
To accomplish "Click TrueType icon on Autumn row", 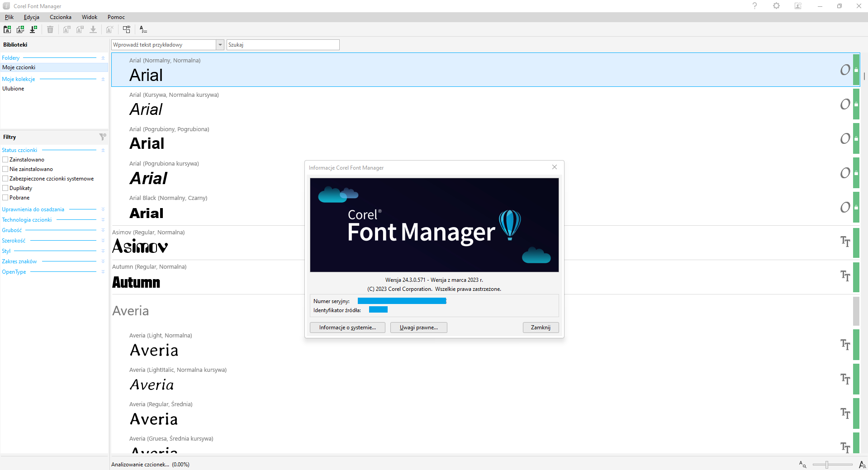I will 845,276.
